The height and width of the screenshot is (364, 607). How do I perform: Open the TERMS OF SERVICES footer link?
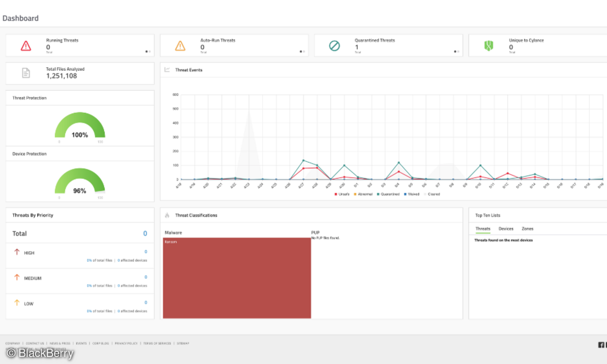coord(157,343)
